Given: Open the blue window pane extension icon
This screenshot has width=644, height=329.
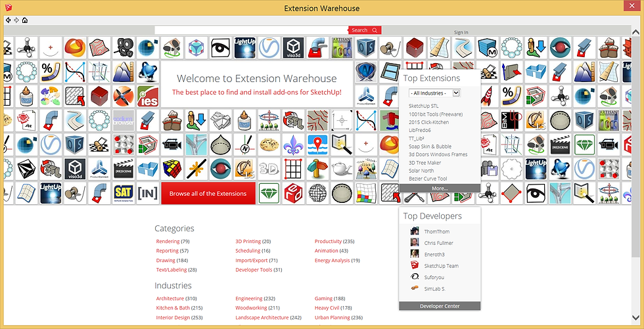Looking at the screenshot, I should (389, 72).
